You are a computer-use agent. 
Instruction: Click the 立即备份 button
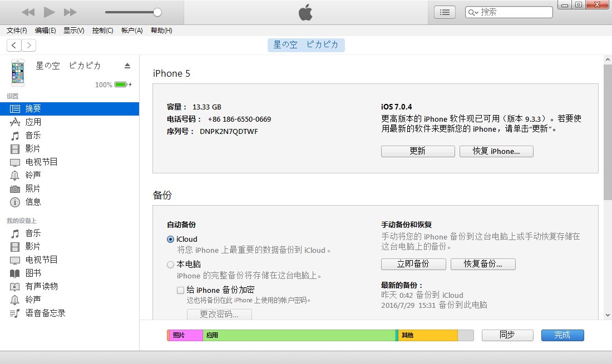413,264
